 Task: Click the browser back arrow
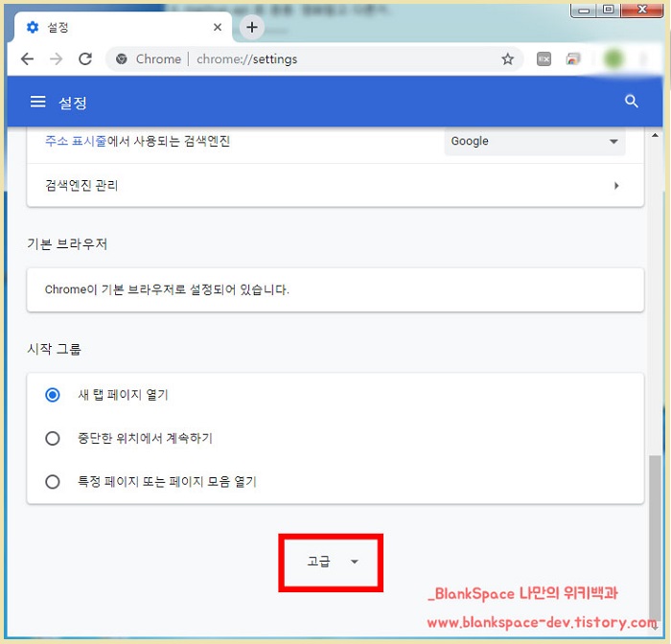[28, 59]
